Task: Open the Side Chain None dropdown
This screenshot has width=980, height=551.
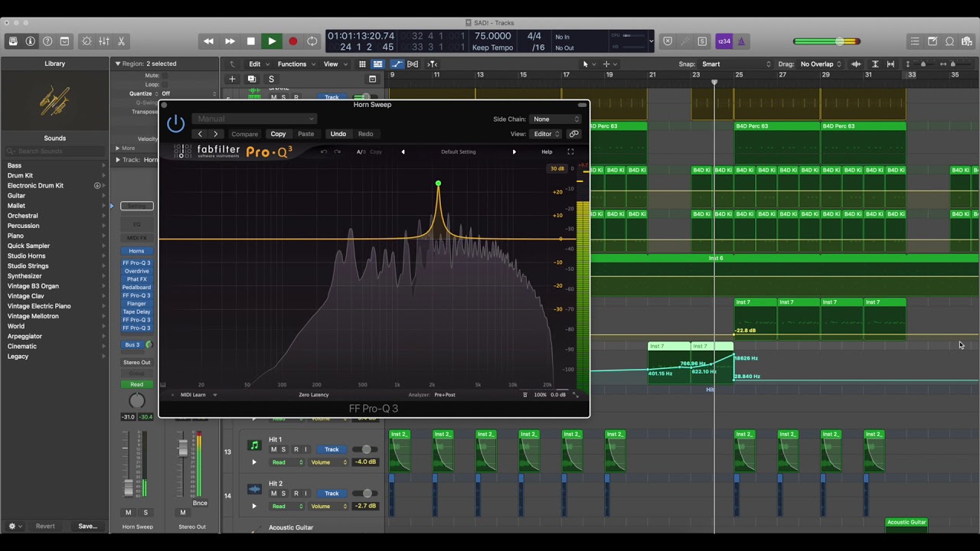Action: point(557,119)
